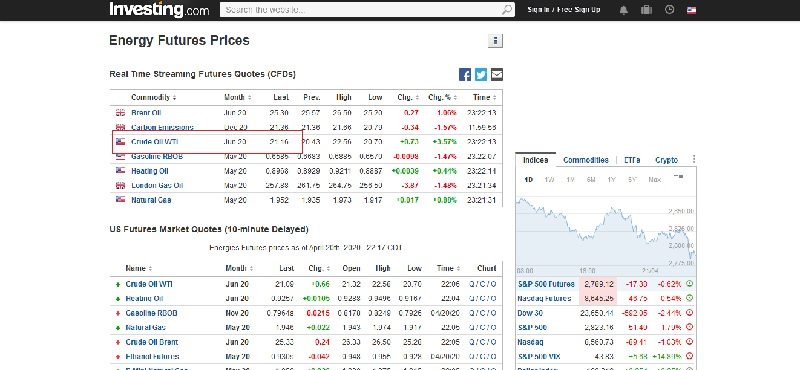Image resolution: width=800 pixels, height=370 pixels.
Task: Open the notifications bell icon
Action: point(623,10)
